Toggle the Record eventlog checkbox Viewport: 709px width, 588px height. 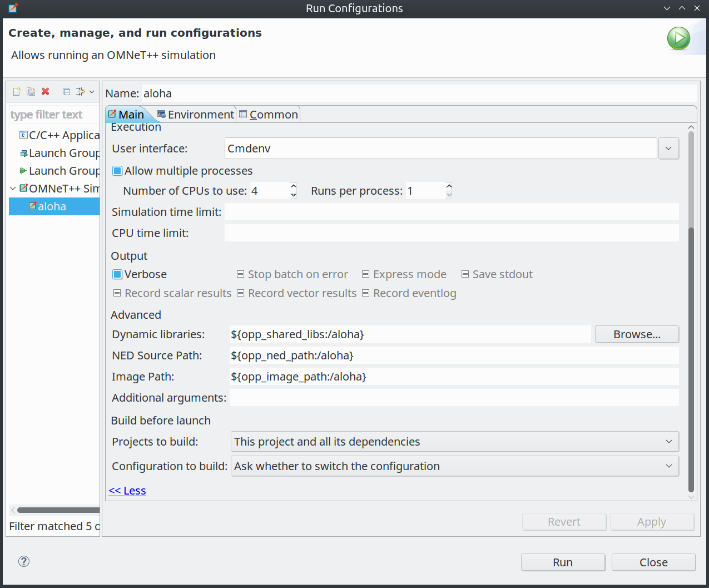(x=366, y=293)
